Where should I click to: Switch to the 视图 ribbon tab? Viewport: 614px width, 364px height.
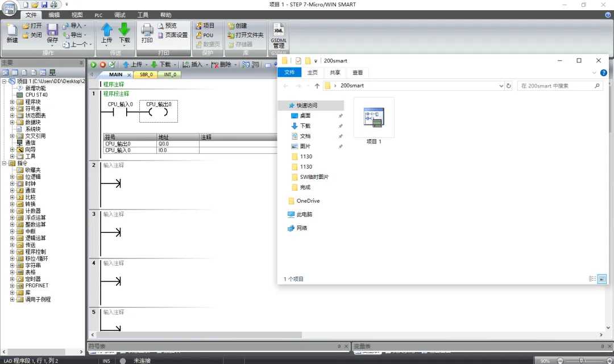click(x=77, y=15)
